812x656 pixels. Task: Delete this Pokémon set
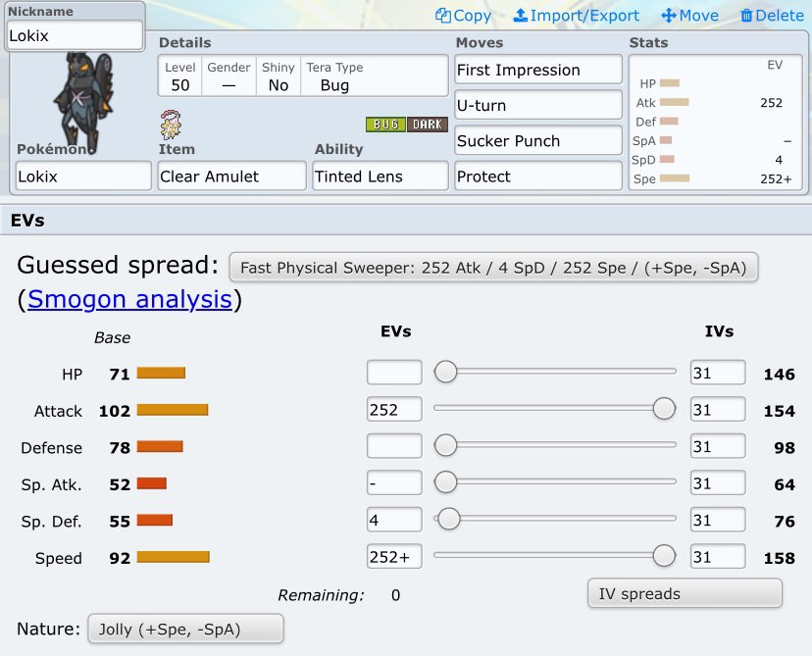tap(772, 16)
